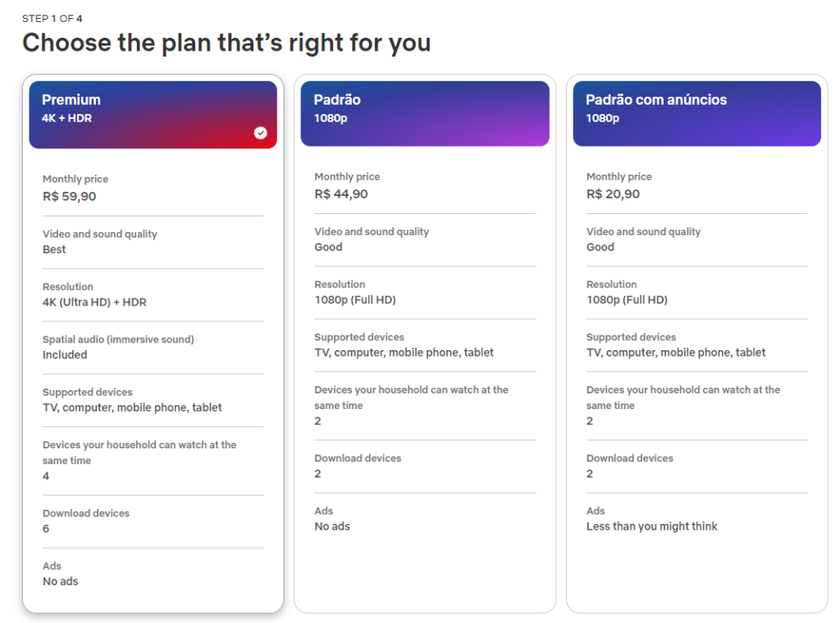Click the "STEP 1 OF 4" indicator
This screenshot has width=840, height=623.
click(x=52, y=18)
